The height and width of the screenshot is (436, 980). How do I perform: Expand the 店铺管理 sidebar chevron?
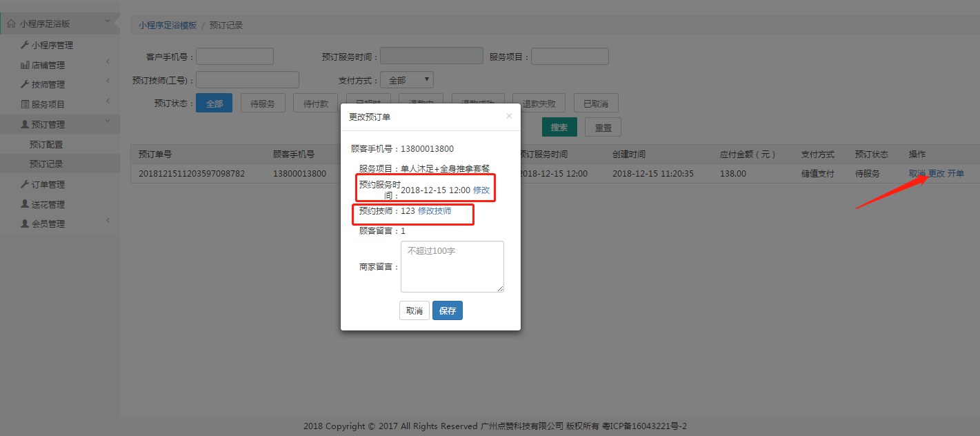click(108, 62)
